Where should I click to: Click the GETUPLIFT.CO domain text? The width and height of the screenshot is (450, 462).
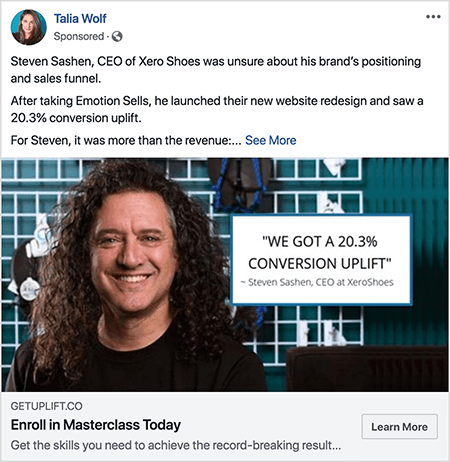point(46,406)
